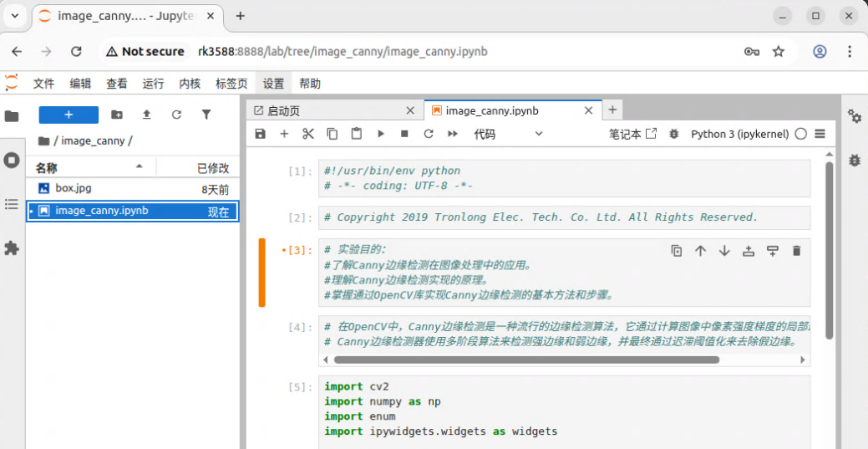Open a new browser tab

point(241,16)
